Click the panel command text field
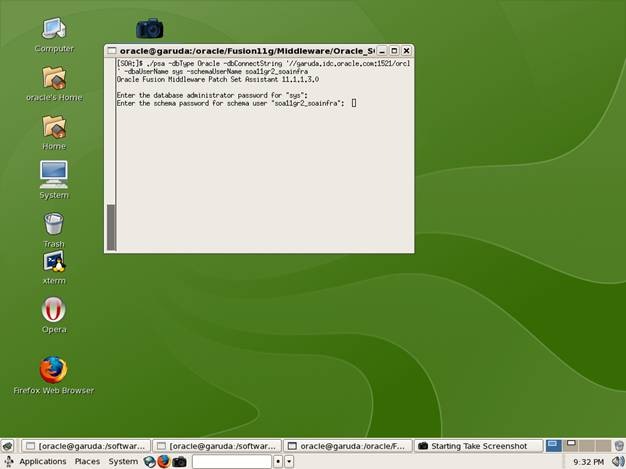The width and height of the screenshot is (626, 469). pyautogui.click(x=232, y=462)
